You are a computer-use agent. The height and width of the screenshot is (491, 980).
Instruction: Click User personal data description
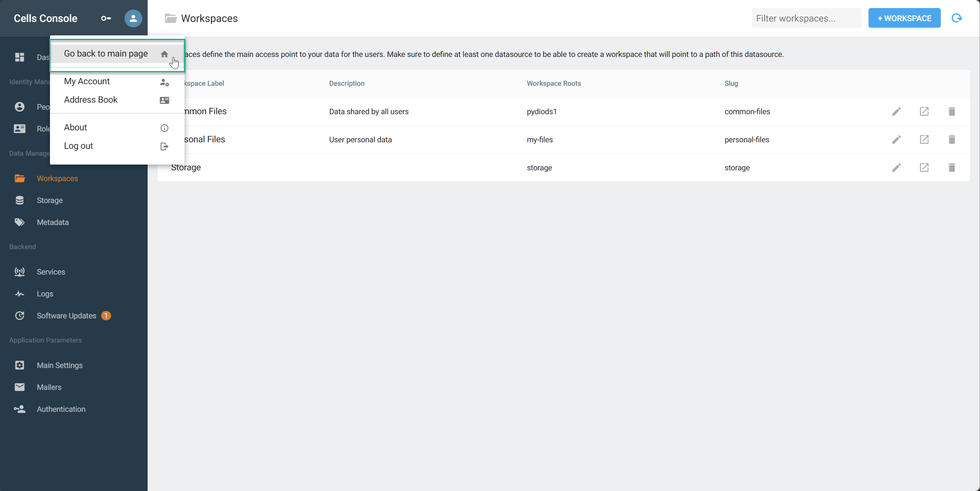point(360,140)
